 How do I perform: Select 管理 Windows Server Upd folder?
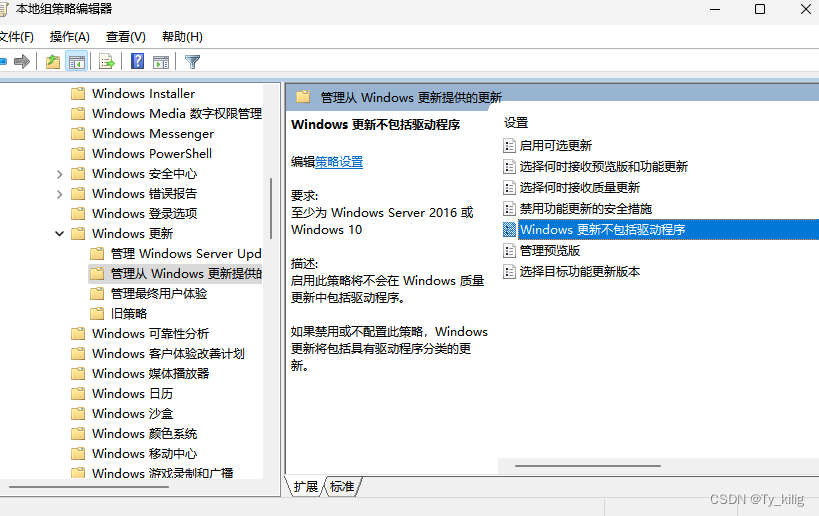[186, 254]
